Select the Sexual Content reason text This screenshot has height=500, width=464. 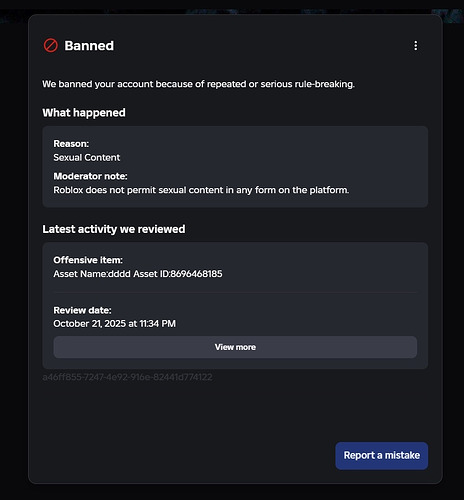(x=87, y=157)
